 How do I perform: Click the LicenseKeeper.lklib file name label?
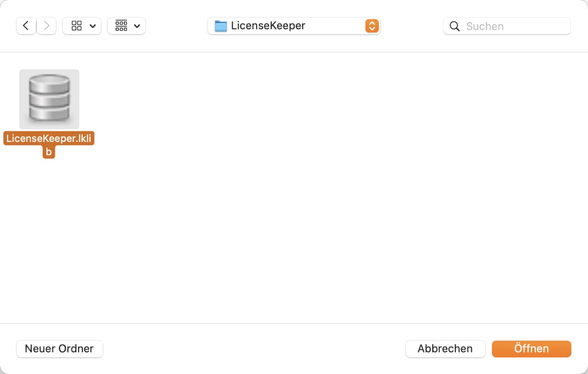pos(49,145)
